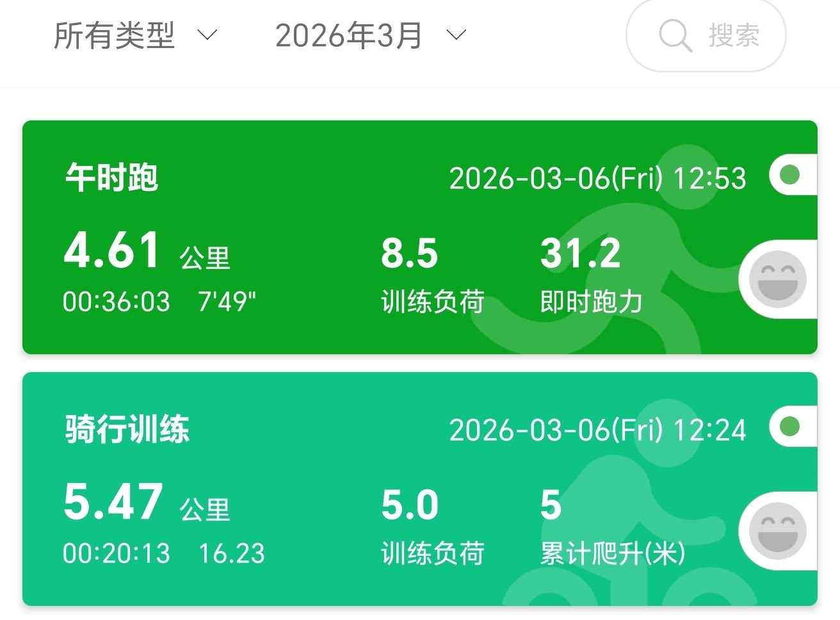The width and height of the screenshot is (840, 620).
Task: Tap smiley face icon on 骑行训练 card
Action: coord(777,531)
